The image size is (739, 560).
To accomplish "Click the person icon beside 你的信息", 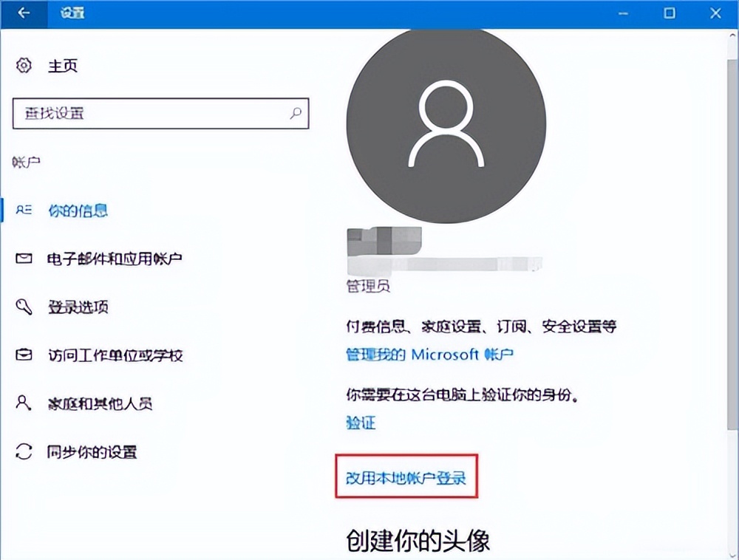I will click(24, 211).
